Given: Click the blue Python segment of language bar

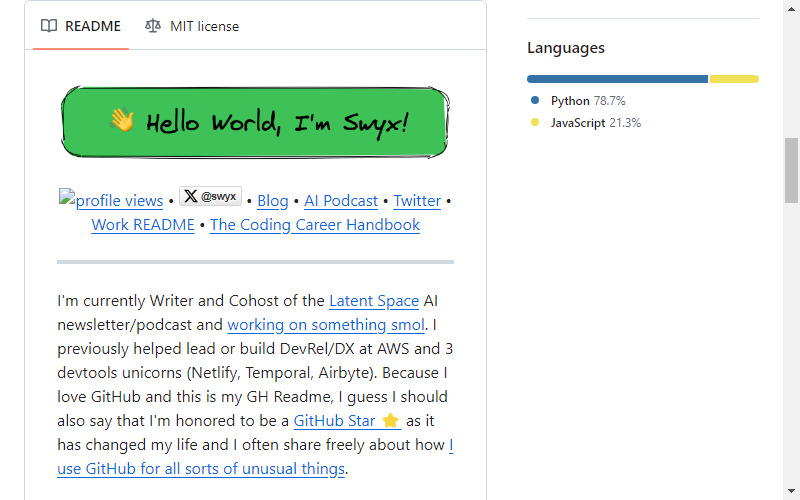Looking at the screenshot, I should click(x=617, y=79).
